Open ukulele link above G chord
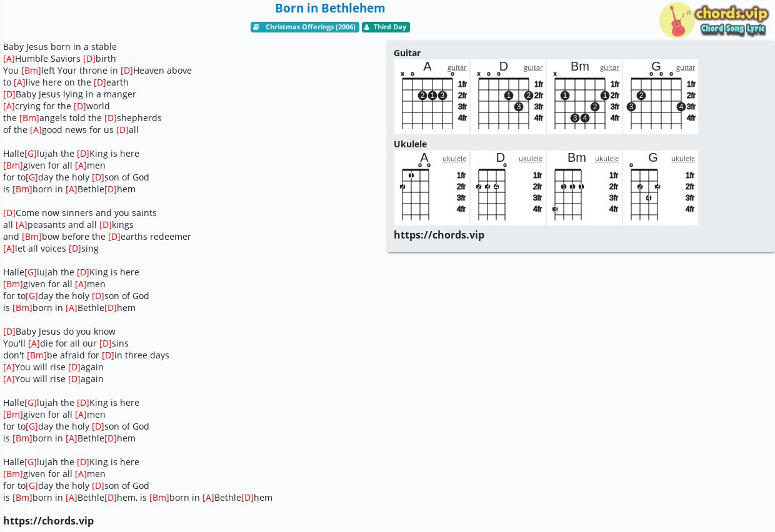The height and width of the screenshot is (532, 775). pos(683,159)
